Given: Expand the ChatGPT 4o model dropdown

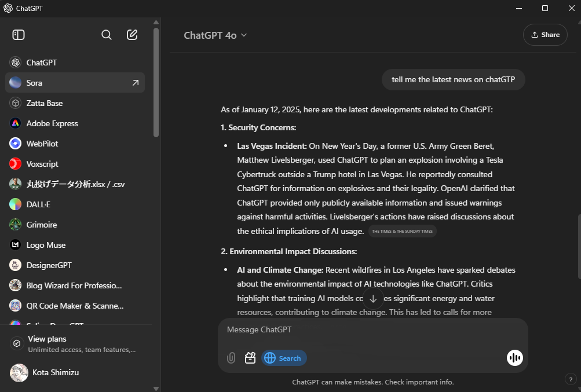Looking at the screenshot, I should coord(215,35).
